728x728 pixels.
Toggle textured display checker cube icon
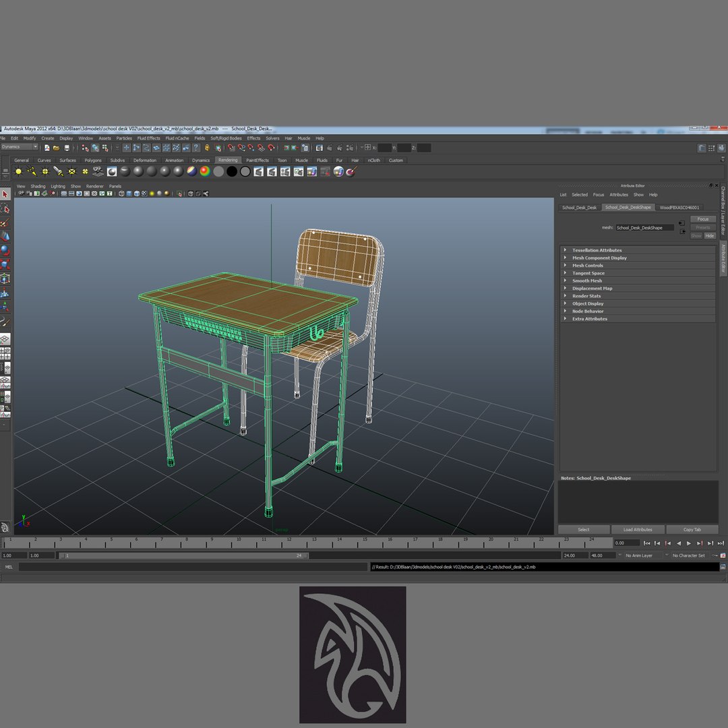[x=144, y=193]
